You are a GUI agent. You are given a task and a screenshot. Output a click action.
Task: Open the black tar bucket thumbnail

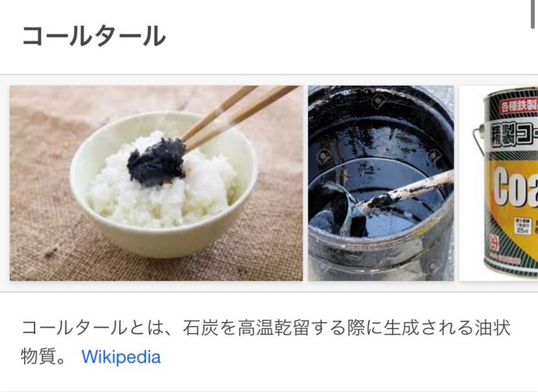point(381,183)
